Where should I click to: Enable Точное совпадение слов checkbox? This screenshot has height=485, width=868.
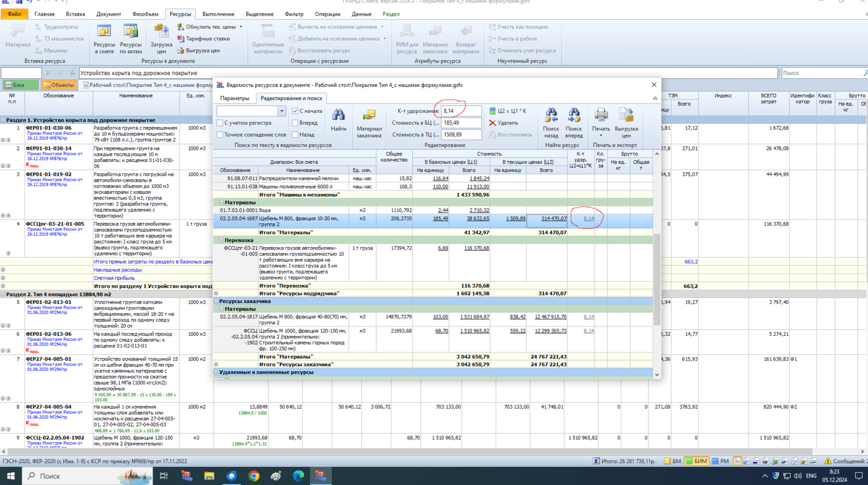[x=220, y=135]
